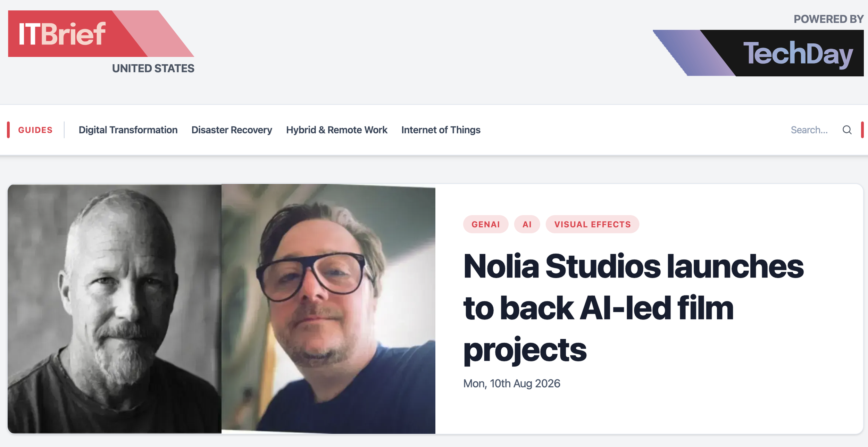Read the Nolia Studios headline article

(x=633, y=308)
